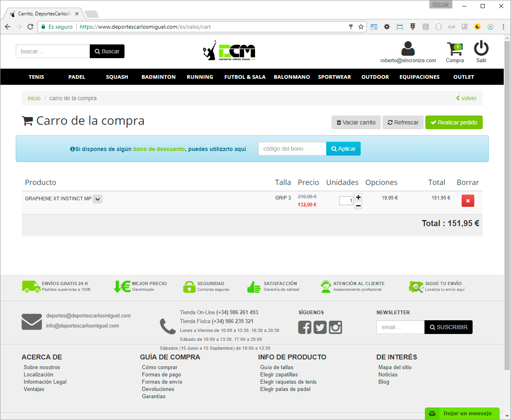
Task: Click the DCM store logo
Action: 229,50
